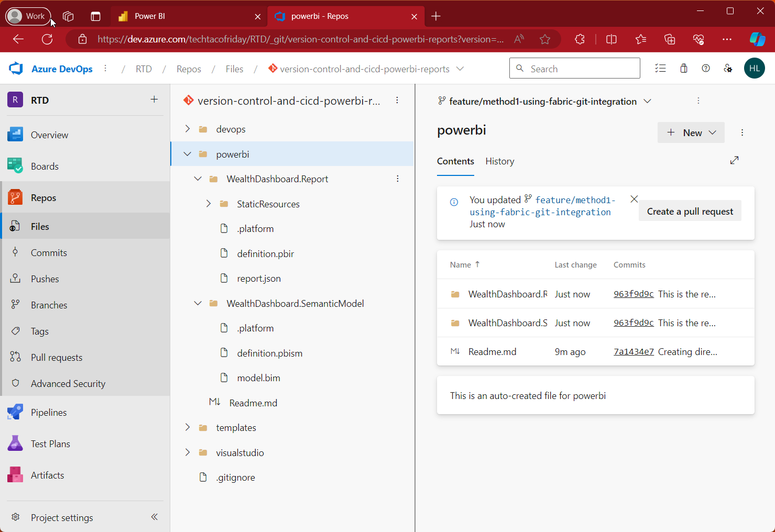Viewport: 775px width, 532px height.
Task: View Pull requests
Action: pyautogui.click(x=57, y=357)
